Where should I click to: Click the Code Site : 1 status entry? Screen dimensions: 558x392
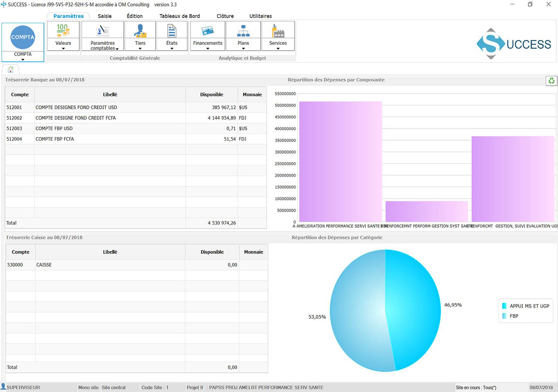[x=155, y=388]
